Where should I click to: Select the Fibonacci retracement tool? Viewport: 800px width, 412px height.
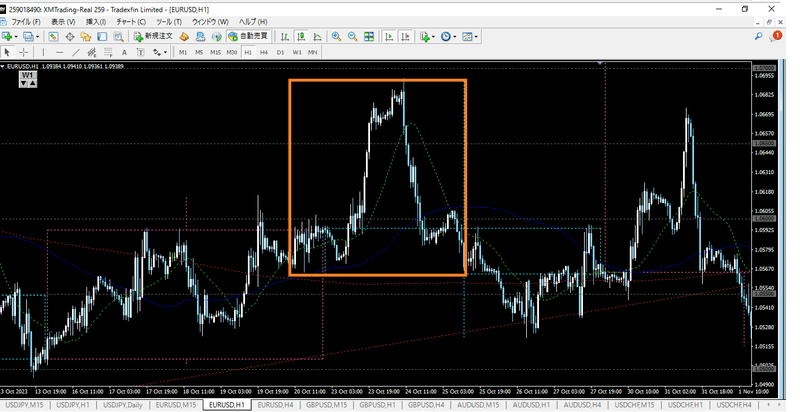click(x=108, y=52)
